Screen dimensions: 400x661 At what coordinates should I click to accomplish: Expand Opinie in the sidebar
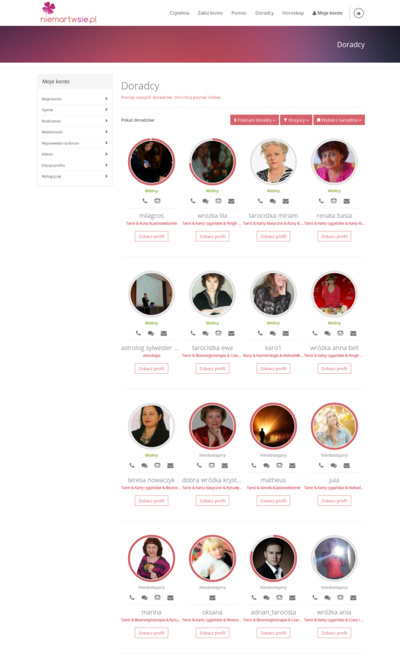pos(75,110)
